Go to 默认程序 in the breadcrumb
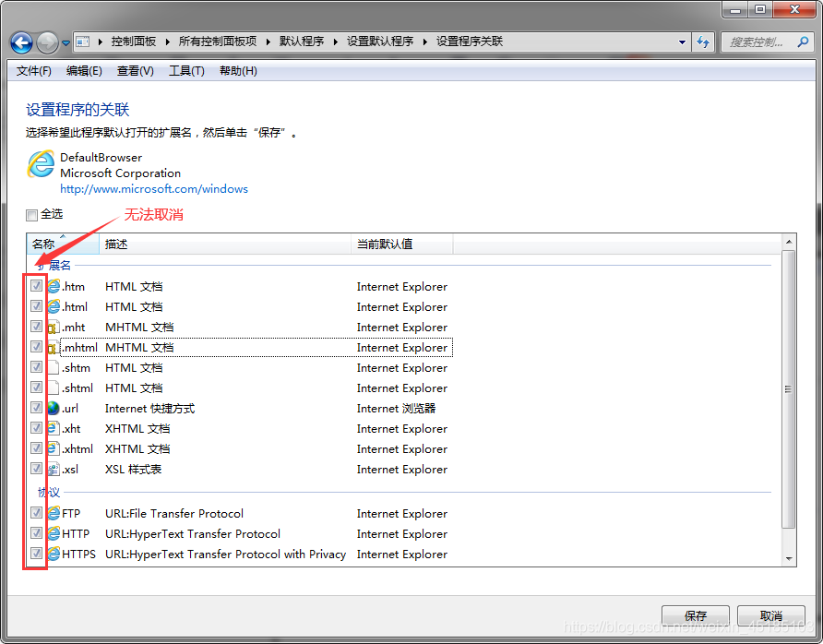 tap(302, 42)
